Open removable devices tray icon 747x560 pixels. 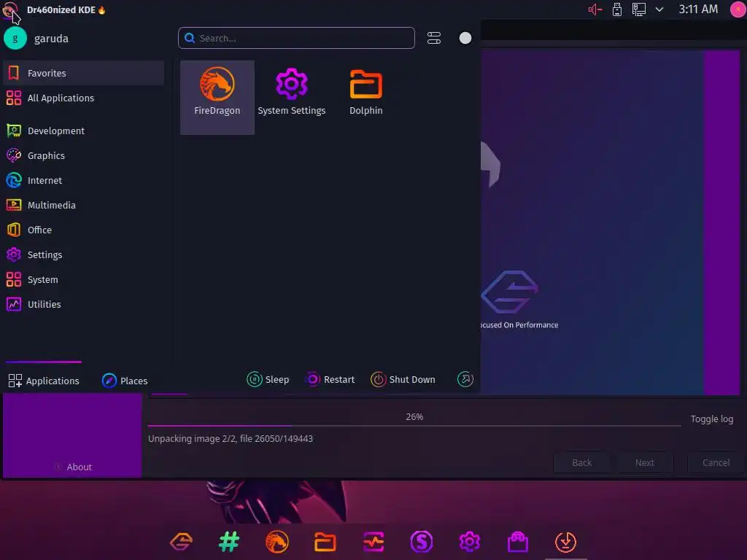tap(617, 9)
